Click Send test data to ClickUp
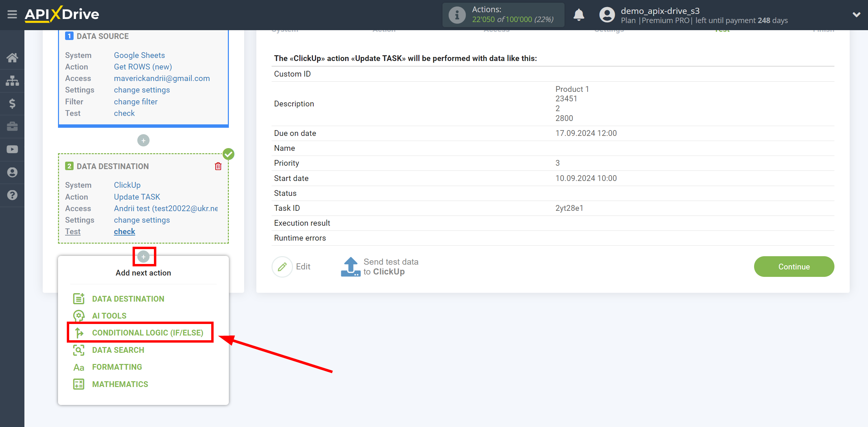The width and height of the screenshot is (868, 427). pyautogui.click(x=391, y=267)
